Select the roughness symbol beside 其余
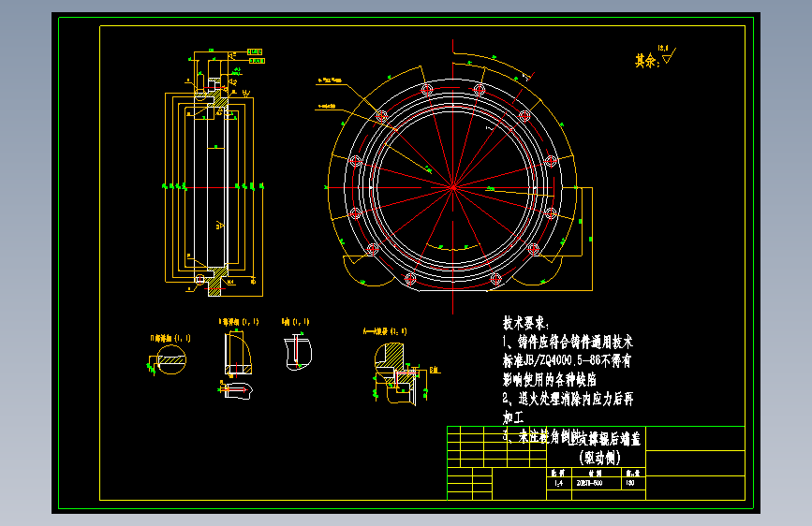 [668, 55]
